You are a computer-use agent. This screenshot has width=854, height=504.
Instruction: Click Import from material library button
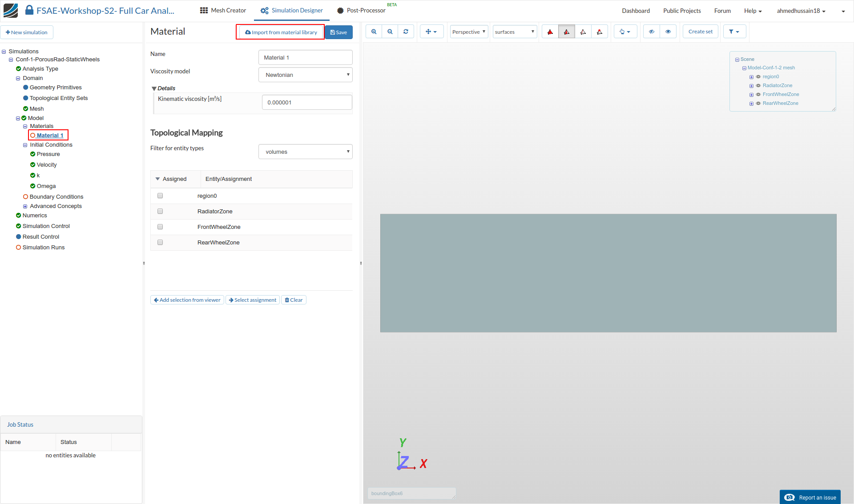click(281, 32)
